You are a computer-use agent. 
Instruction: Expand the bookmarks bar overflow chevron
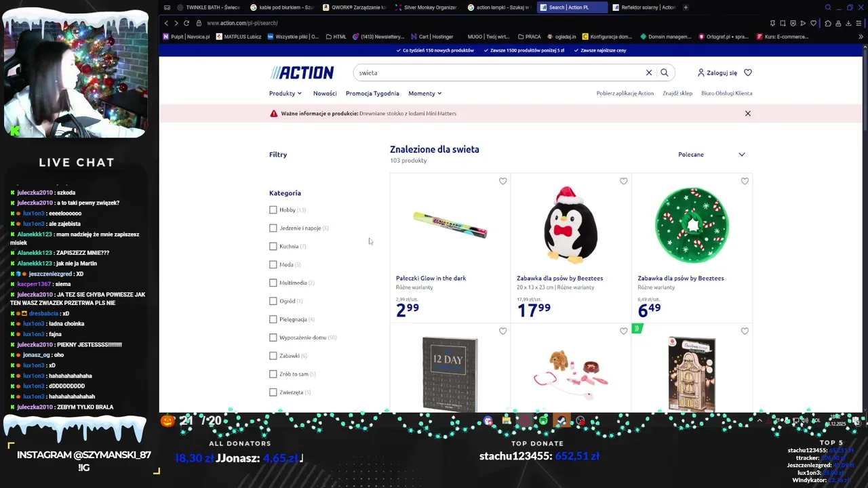tap(861, 37)
